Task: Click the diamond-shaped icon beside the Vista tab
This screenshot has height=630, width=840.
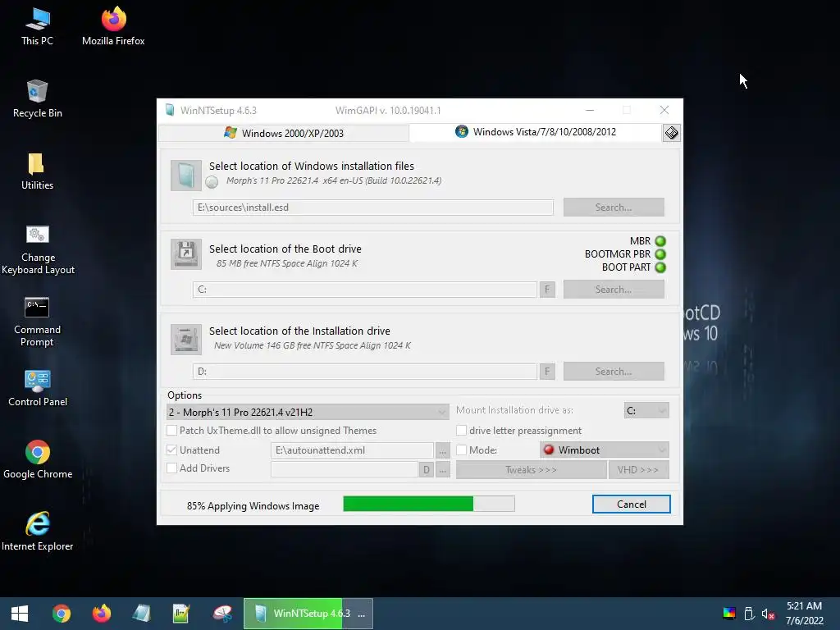Action: (671, 133)
